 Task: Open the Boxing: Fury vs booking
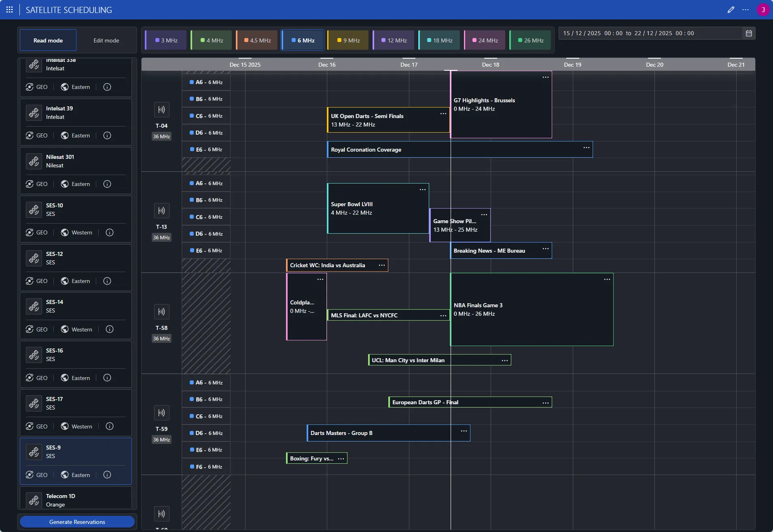coord(316,458)
